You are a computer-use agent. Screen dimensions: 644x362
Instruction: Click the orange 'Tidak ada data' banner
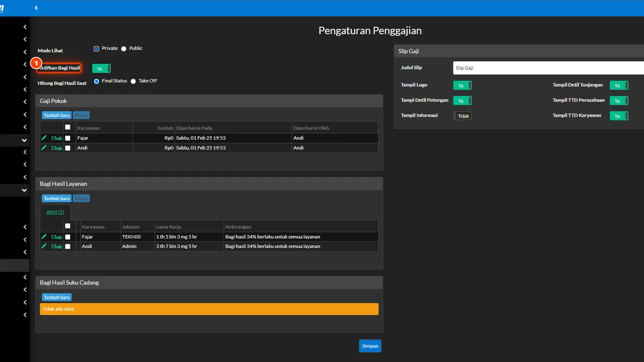(x=209, y=309)
